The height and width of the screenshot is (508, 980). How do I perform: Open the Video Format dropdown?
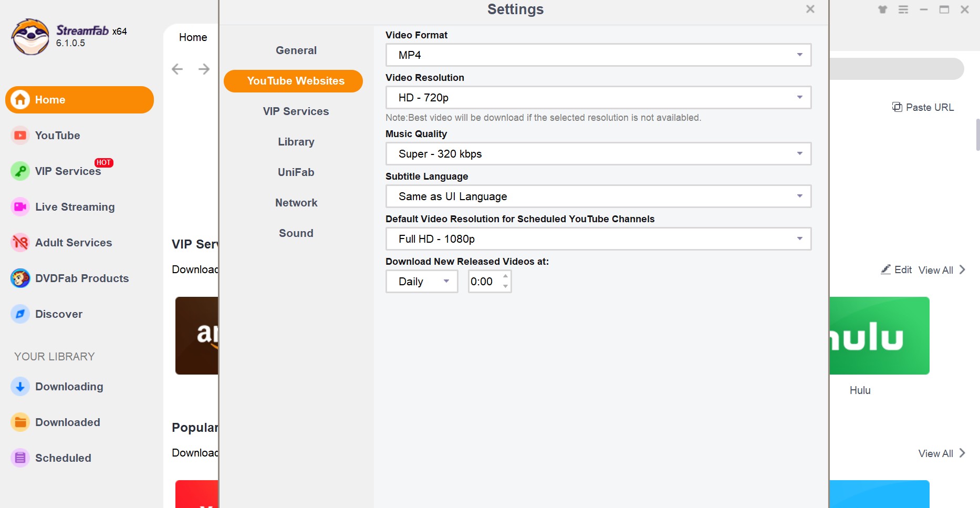(x=598, y=55)
